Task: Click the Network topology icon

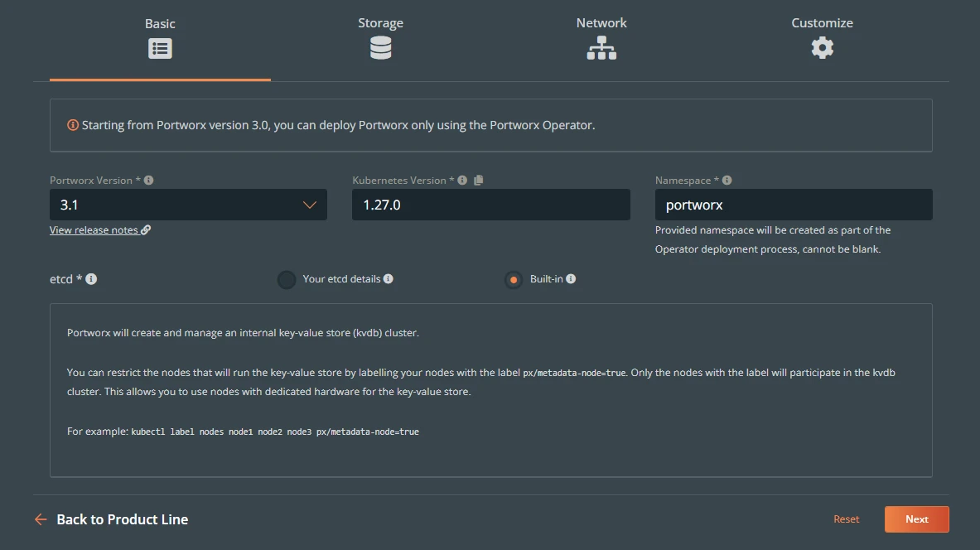Action: point(601,47)
